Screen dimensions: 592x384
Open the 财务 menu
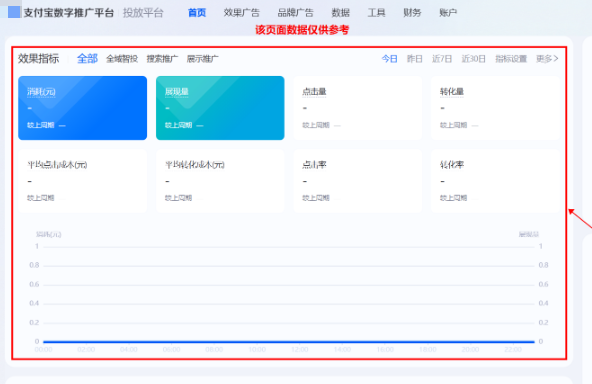412,13
